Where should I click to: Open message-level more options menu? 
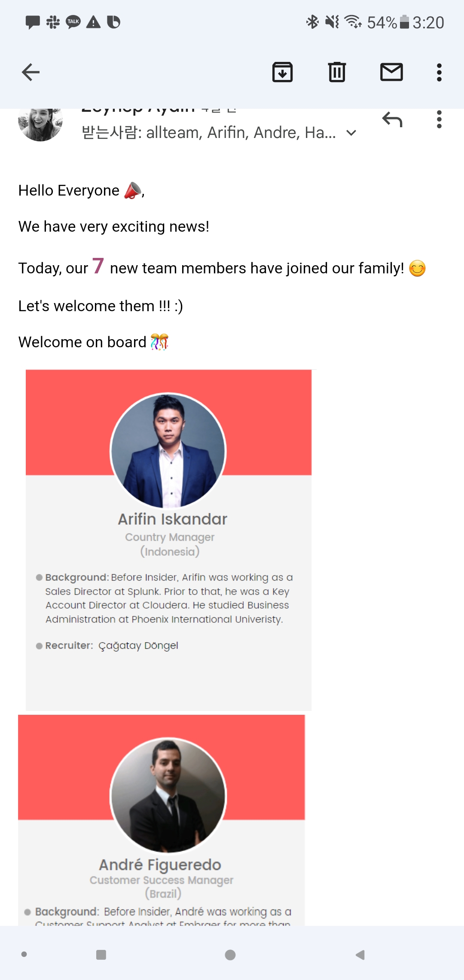pos(439,119)
